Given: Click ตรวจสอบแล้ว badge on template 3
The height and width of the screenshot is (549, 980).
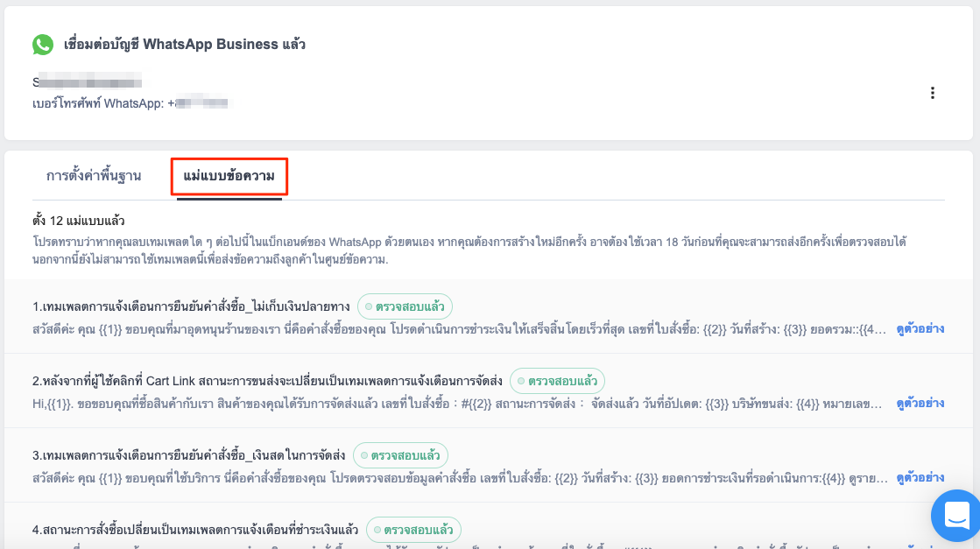Looking at the screenshot, I should pos(400,455).
